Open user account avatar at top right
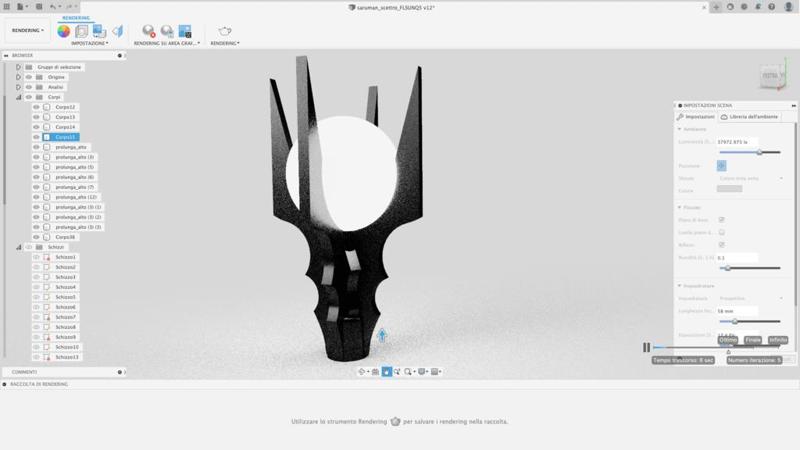Image resolution: width=800 pixels, height=450 pixels. tap(788, 7)
